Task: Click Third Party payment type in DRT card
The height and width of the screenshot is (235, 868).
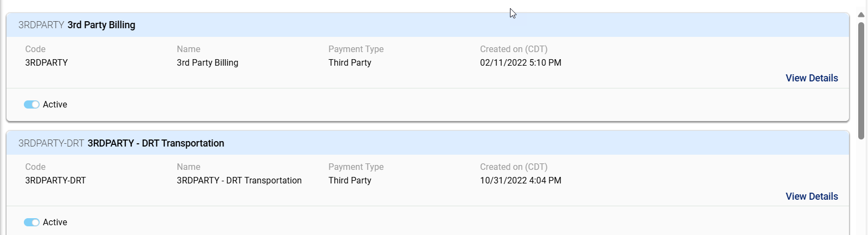Action: [x=350, y=180]
